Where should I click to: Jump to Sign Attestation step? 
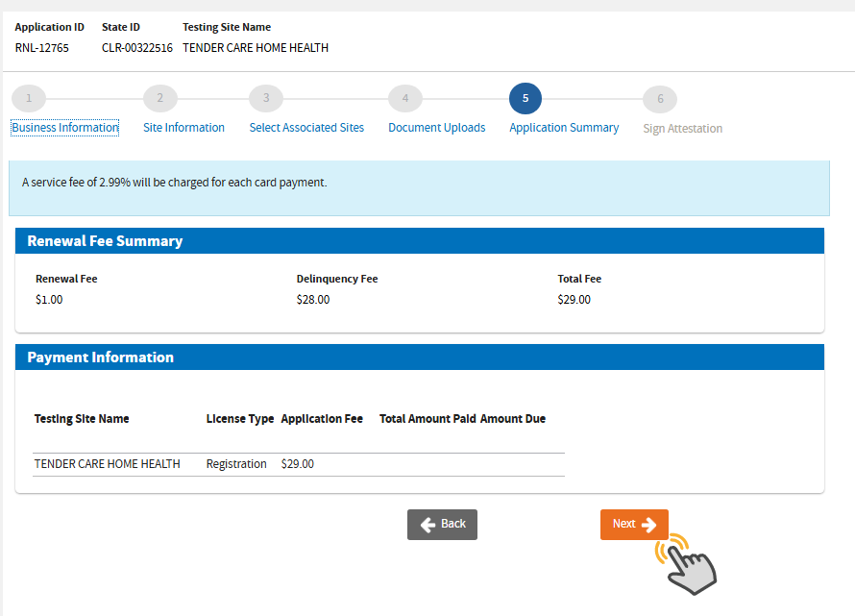(682, 129)
